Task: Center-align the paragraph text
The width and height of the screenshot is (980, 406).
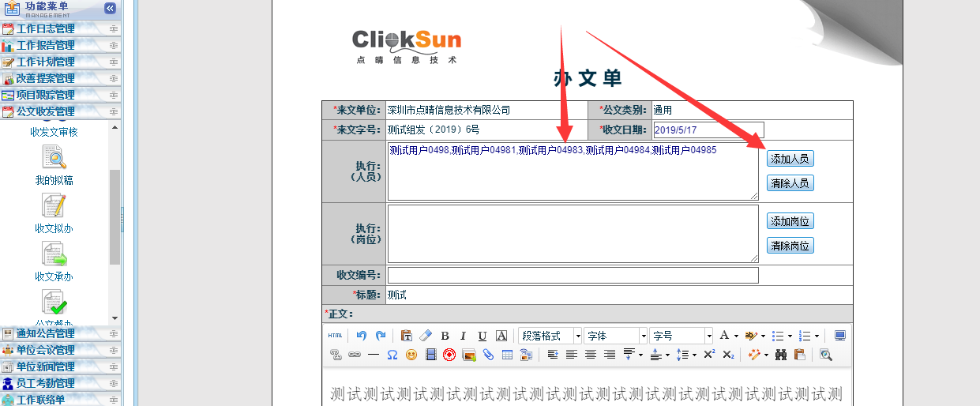Action: point(591,355)
